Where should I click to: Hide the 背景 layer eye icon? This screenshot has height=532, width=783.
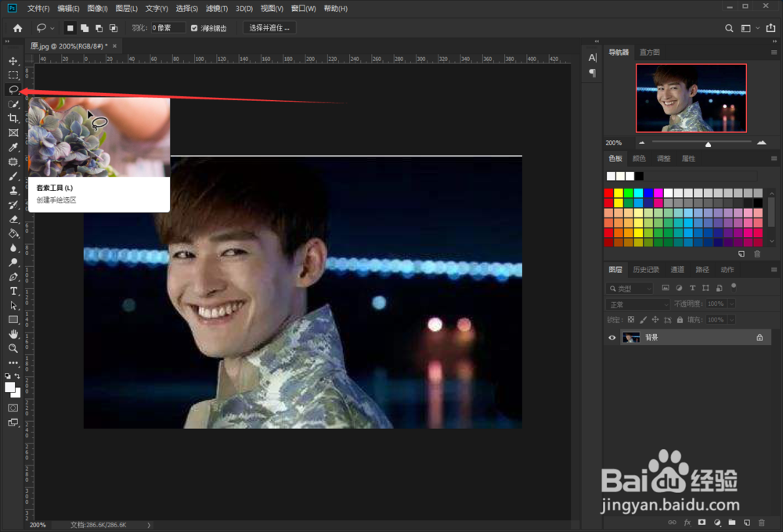[x=612, y=338]
